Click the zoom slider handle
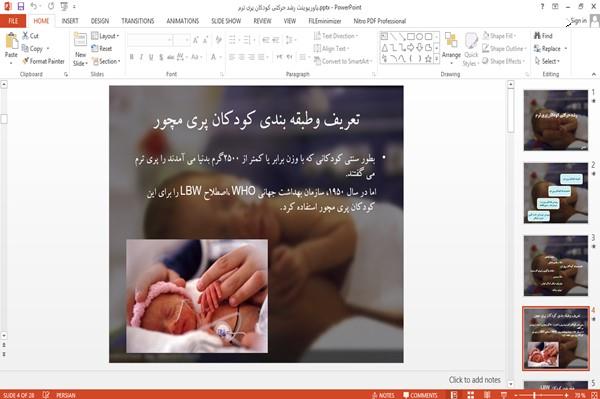This screenshot has height=399, width=600. tap(534, 395)
